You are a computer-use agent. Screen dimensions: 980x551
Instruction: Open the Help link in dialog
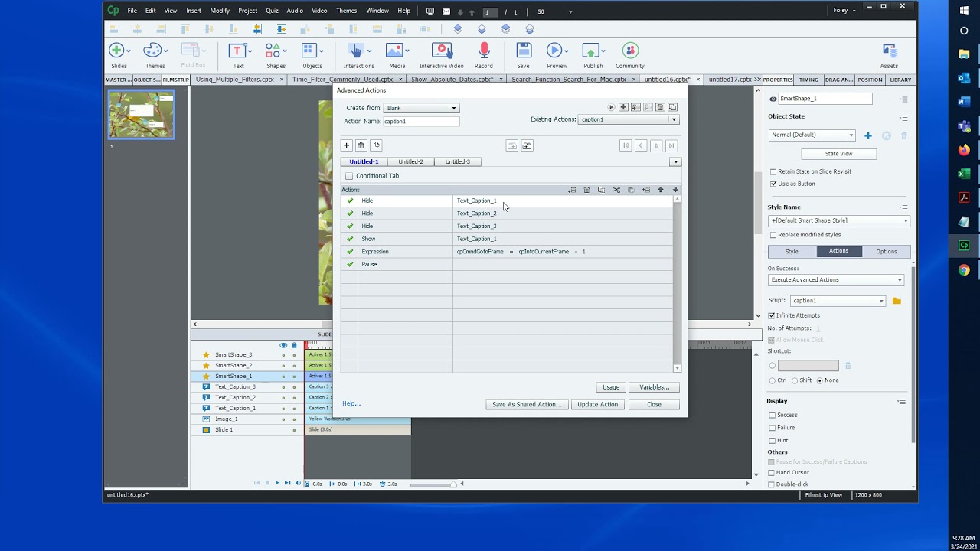pos(351,403)
